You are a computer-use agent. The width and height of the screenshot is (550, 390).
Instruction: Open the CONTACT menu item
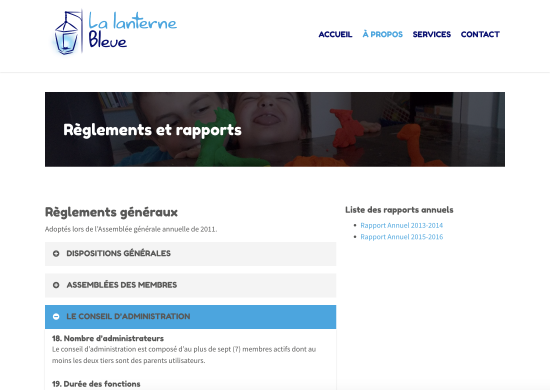coord(480,34)
